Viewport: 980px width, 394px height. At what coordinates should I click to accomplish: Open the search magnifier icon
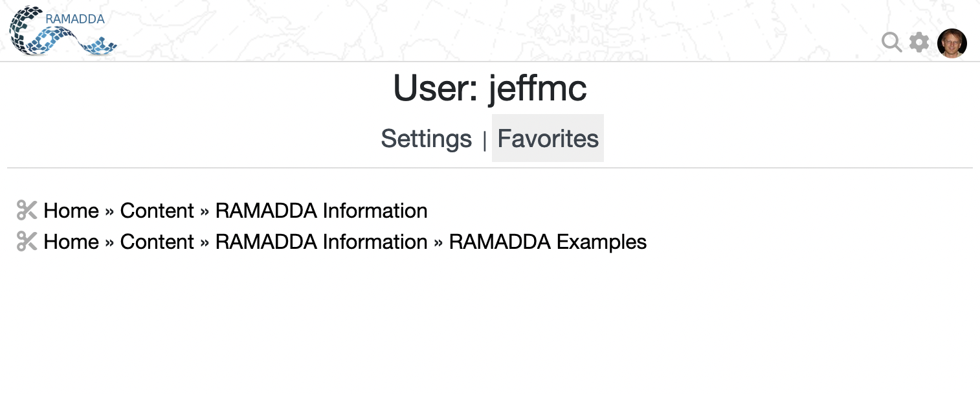click(x=891, y=42)
